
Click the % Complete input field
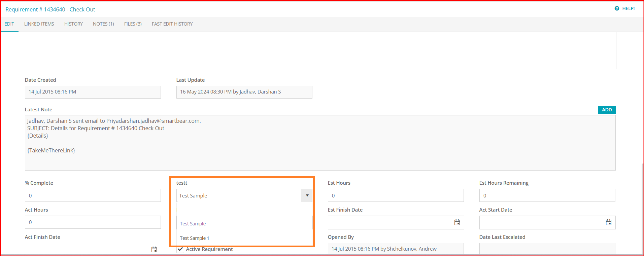pyautogui.click(x=93, y=195)
